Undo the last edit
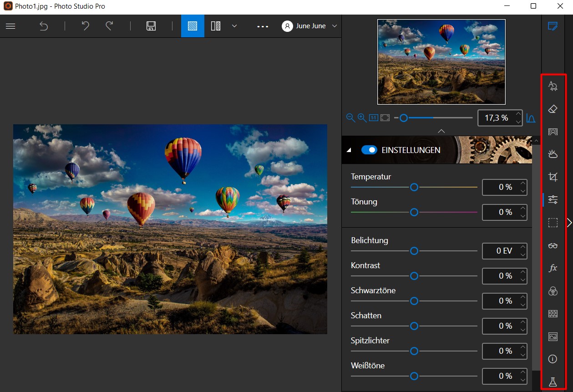 pos(85,26)
